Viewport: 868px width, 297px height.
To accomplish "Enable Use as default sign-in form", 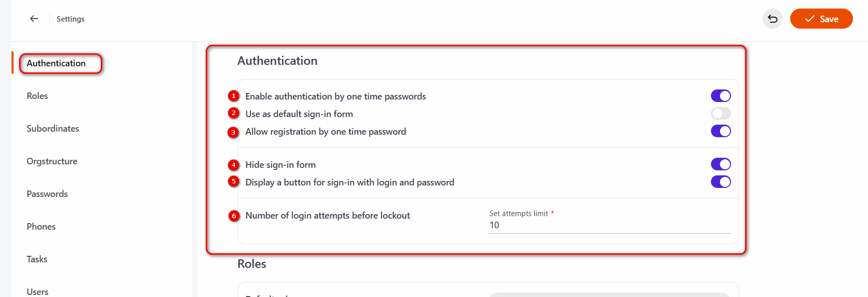I will coord(720,114).
